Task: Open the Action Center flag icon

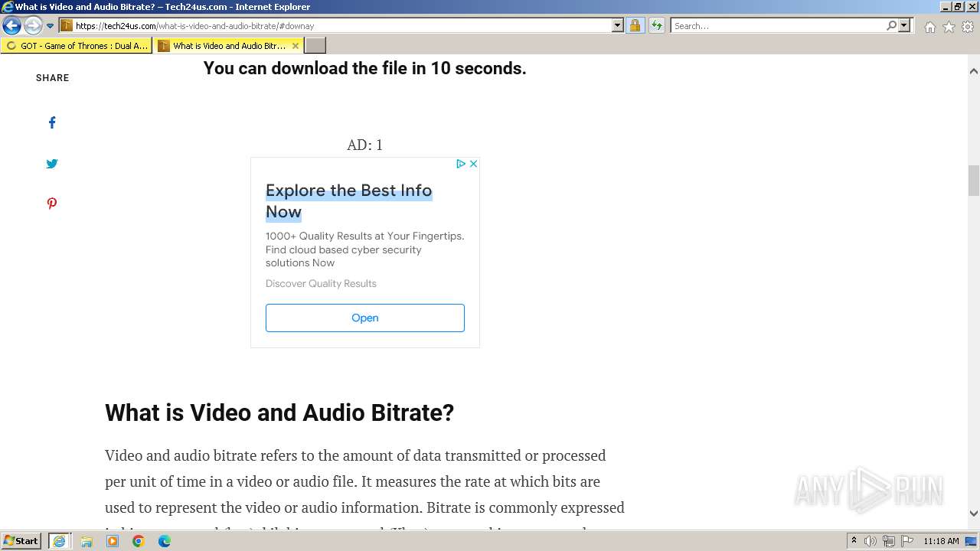Action: tap(907, 541)
